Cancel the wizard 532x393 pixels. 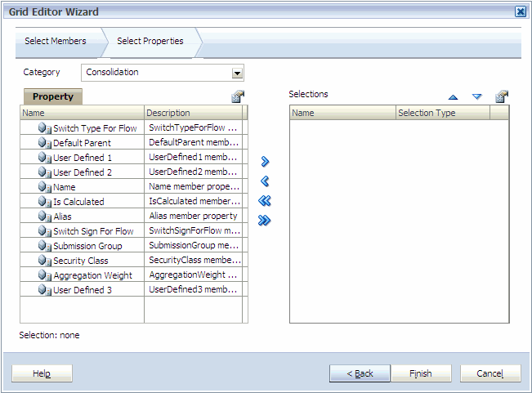point(490,373)
